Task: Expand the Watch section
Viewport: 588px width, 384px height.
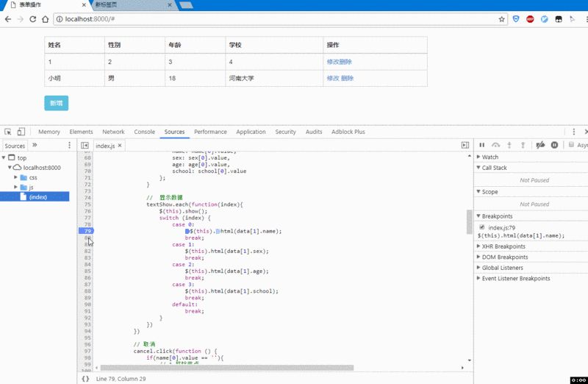Action: click(489, 157)
